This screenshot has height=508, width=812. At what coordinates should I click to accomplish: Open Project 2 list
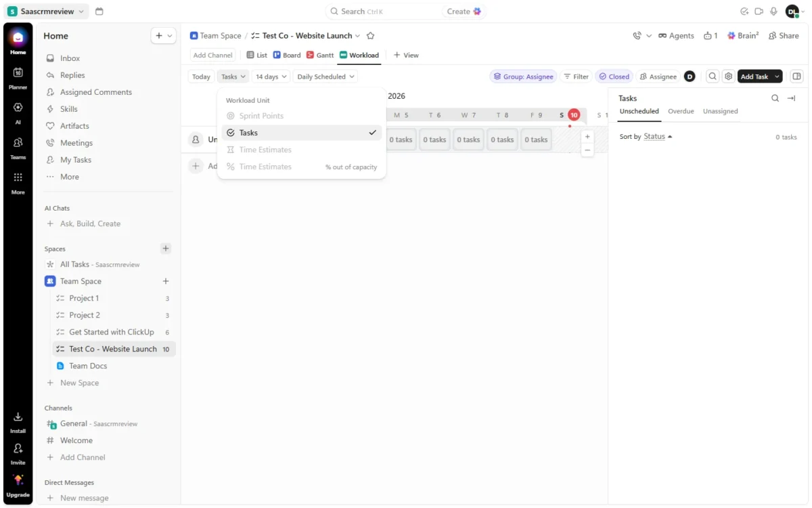114,315
